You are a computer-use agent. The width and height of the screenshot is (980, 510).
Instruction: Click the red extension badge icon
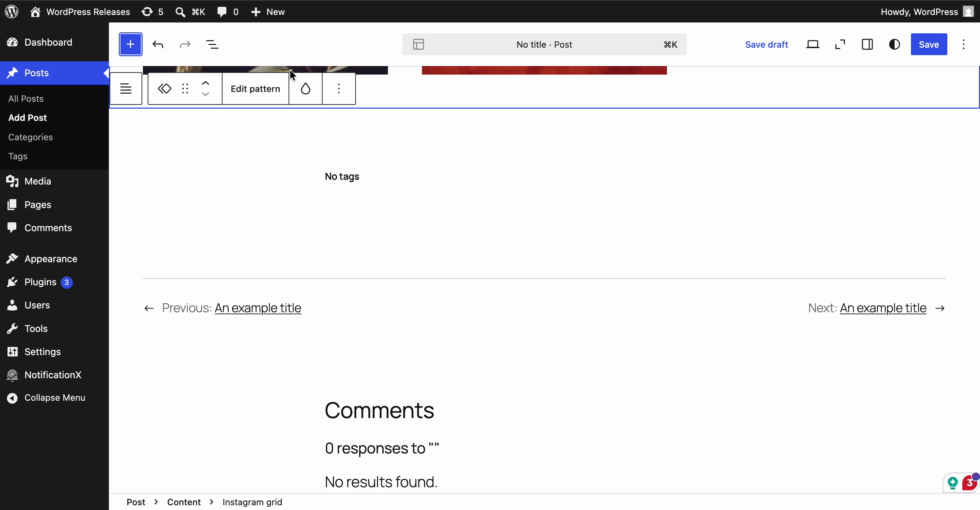969,483
